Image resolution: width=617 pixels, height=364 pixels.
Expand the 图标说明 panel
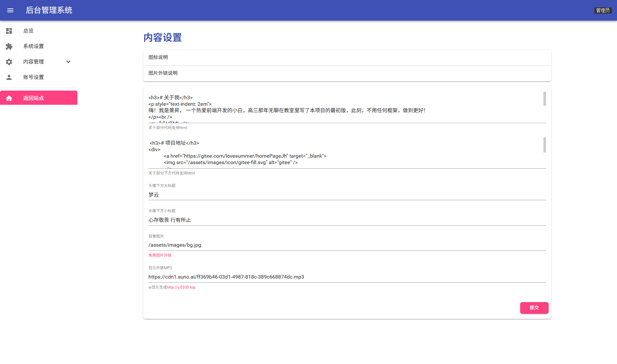click(347, 57)
